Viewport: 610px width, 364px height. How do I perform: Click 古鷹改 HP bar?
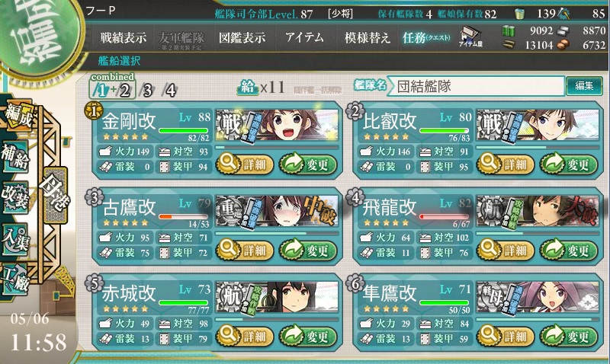(x=183, y=216)
